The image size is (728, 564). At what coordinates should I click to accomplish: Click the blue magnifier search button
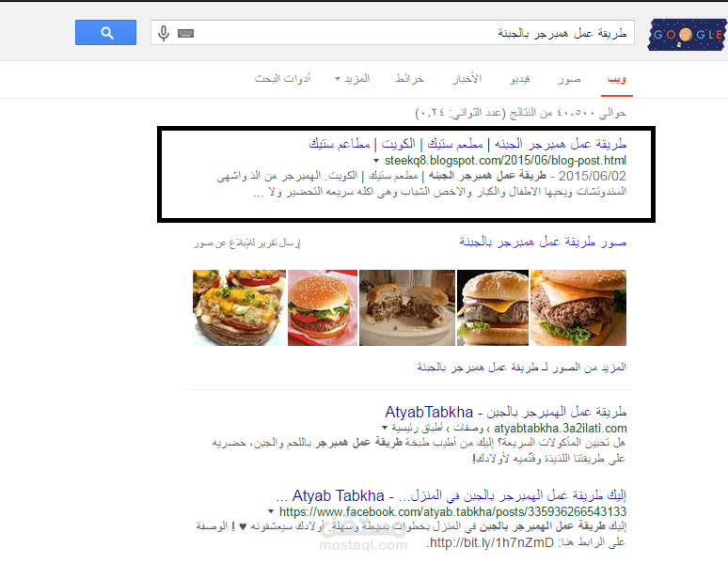[106, 33]
